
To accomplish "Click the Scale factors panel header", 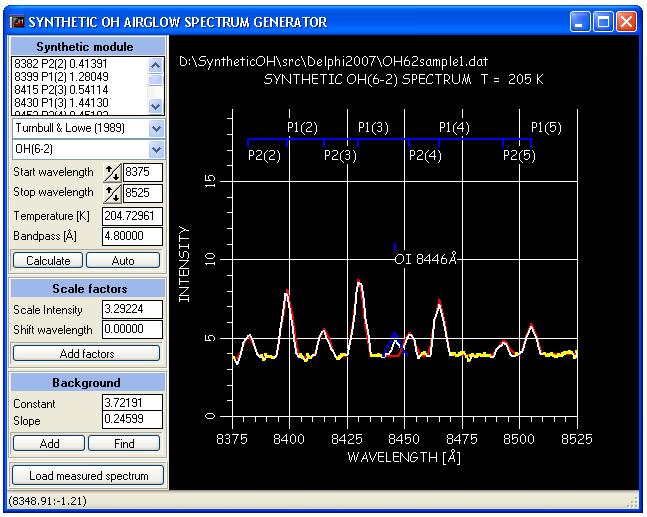I will pyautogui.click(x=87, y=288).
